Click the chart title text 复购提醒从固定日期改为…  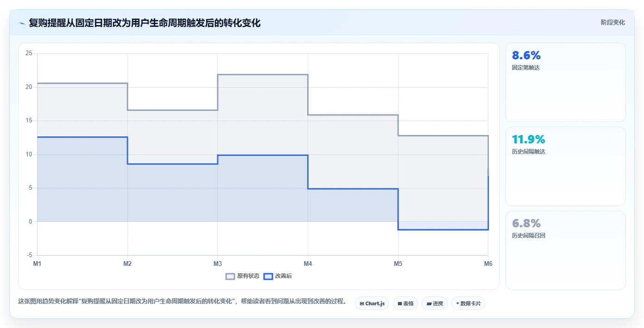pyautogui.click(x=145, y=23)
